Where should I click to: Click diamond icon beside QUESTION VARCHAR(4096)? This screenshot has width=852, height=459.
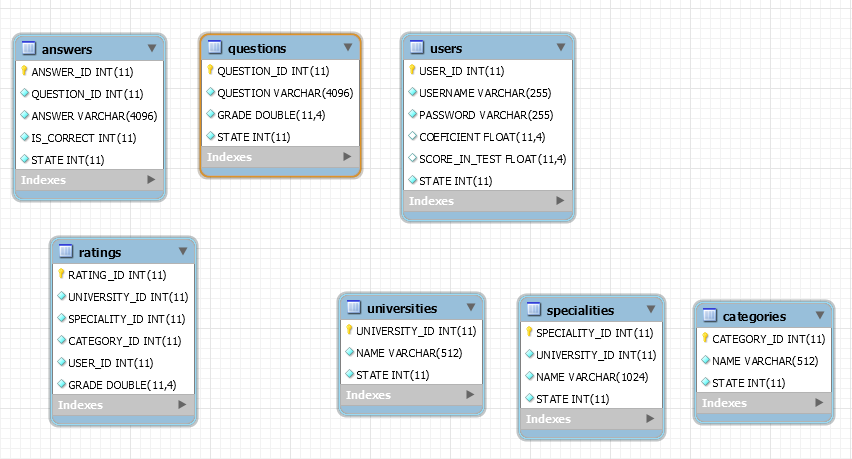(210, 92)
